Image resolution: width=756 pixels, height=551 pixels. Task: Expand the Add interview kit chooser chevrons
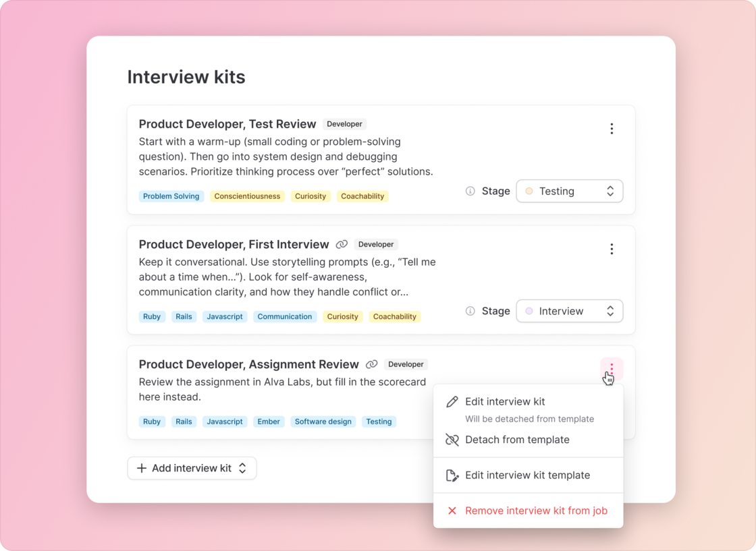pyautogui.click(x=243, y=468)
